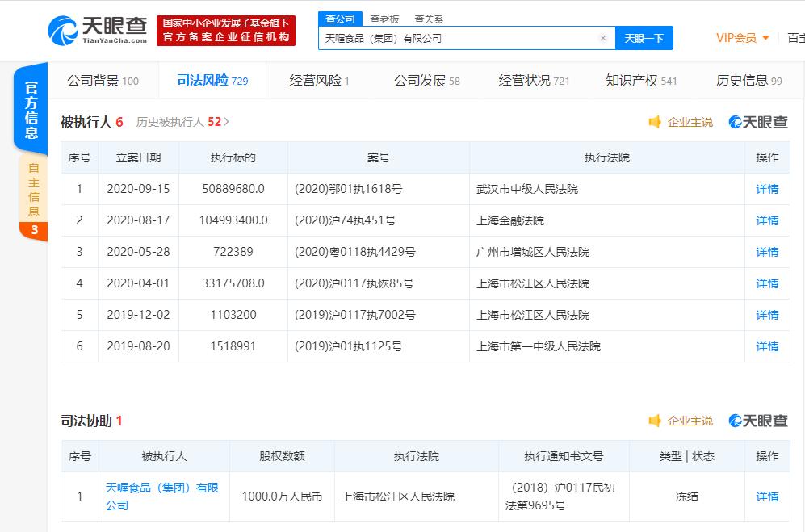Click the 天眼查 logo beside 被执行人 heading
This screenshot has width=805, height=532.
(x=758, y=122)
